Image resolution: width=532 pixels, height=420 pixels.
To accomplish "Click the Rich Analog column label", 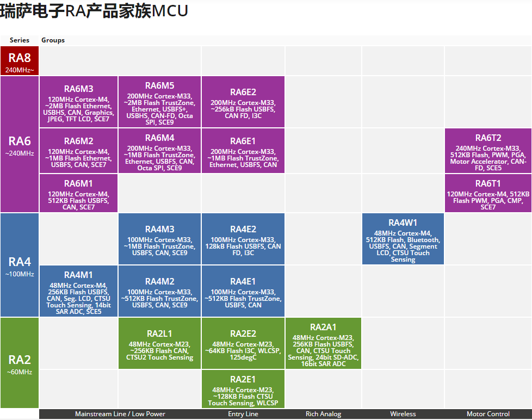I will [323, 414].
